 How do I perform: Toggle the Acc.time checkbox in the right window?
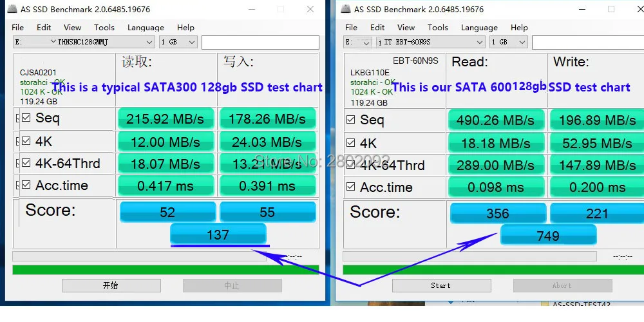pyautogui.click(x=351, y=187)
